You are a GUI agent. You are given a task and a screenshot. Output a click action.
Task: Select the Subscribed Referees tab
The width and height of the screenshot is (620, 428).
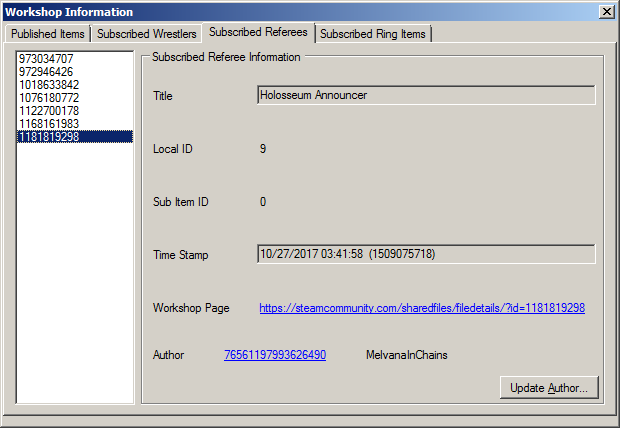258,33
